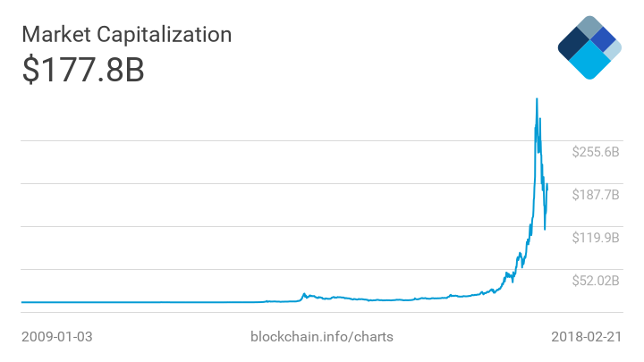This screenshot has height=362, width=644.
Task: Click the final endpoint of the blue line
Action: click(x=547, y=185)
